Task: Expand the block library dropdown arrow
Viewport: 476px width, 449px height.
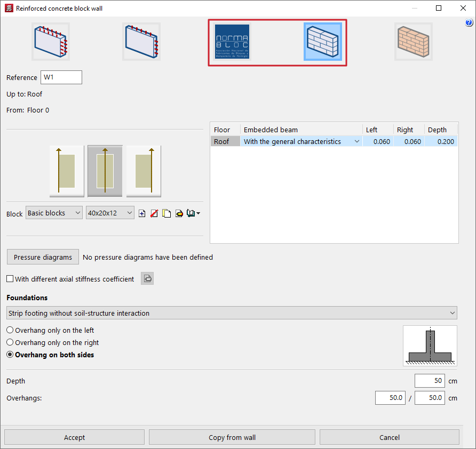Action: pos(198,214)
